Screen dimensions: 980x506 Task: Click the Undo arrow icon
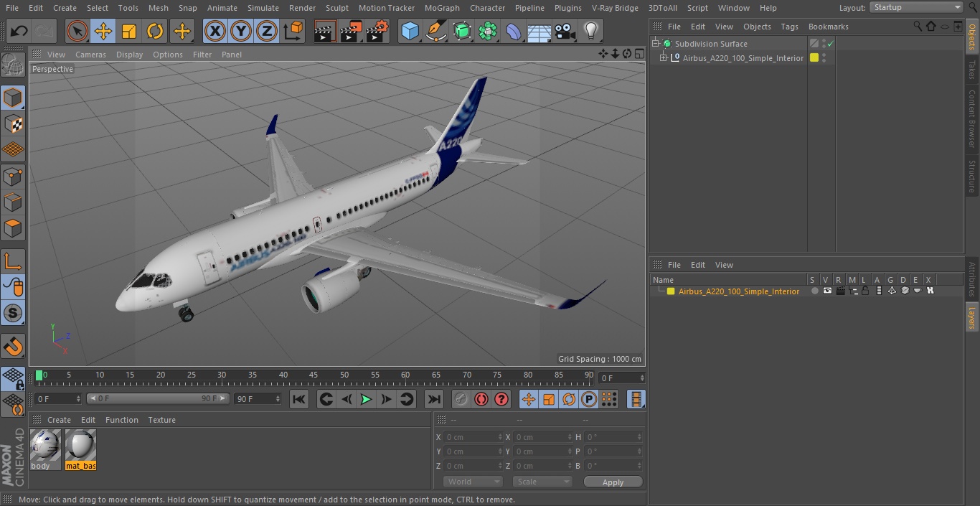click(x=19, y=31)
